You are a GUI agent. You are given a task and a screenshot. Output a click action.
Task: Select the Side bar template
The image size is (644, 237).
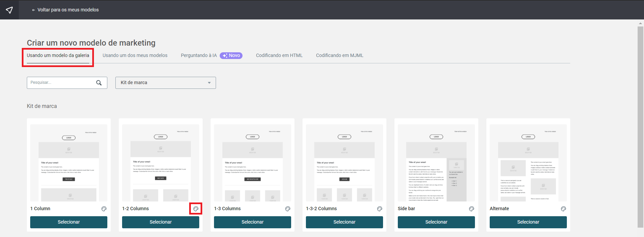coord(436,222)
